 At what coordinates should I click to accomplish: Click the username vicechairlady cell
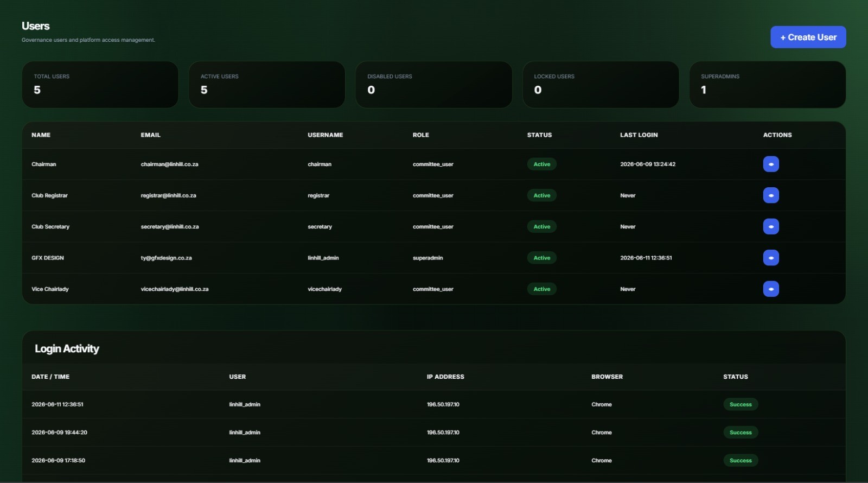325,289
